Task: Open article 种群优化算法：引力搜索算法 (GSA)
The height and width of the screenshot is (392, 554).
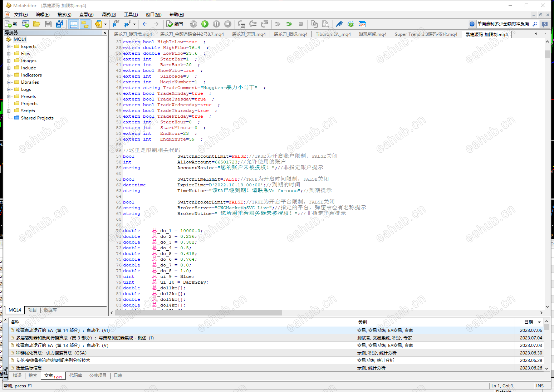Action: pyautogui.click(x=51, y=353)
